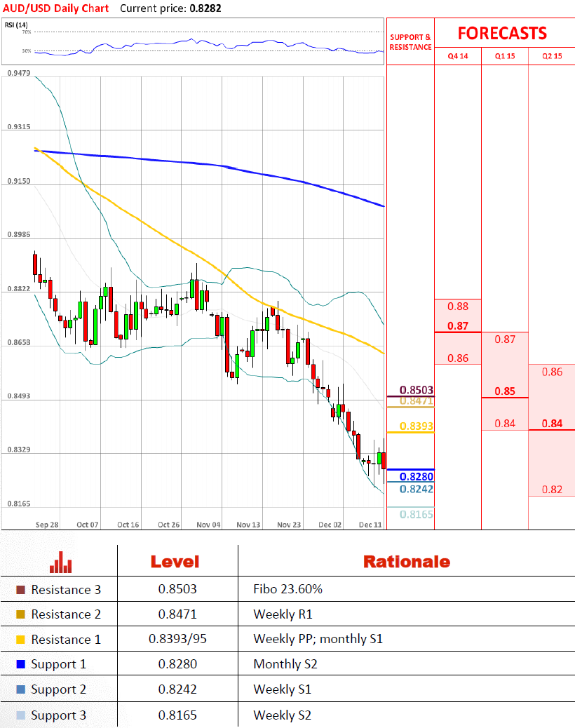Viewport: 575px width, 728px height.
Task: Click the 0.8471 level label beside chart
Action: point(417,401)
